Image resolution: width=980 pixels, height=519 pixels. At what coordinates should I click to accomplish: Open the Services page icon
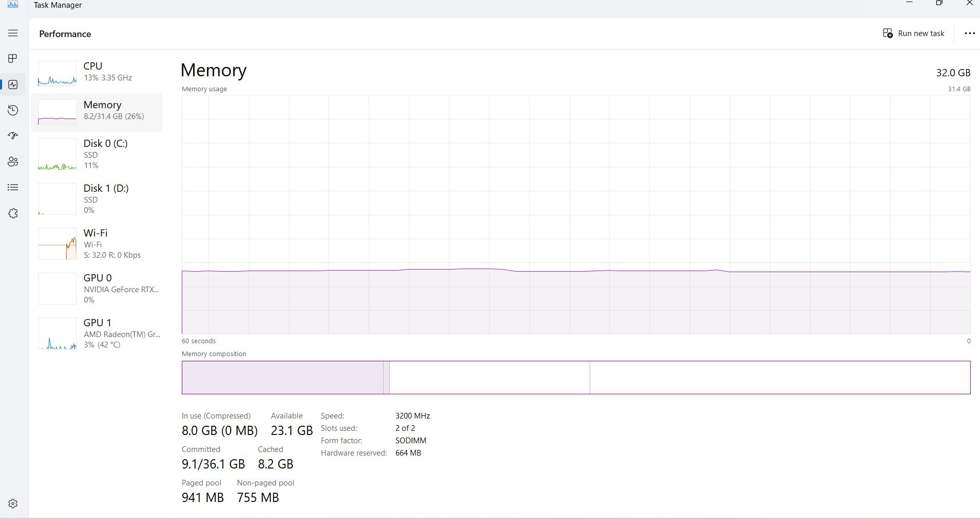coord(13,213)
